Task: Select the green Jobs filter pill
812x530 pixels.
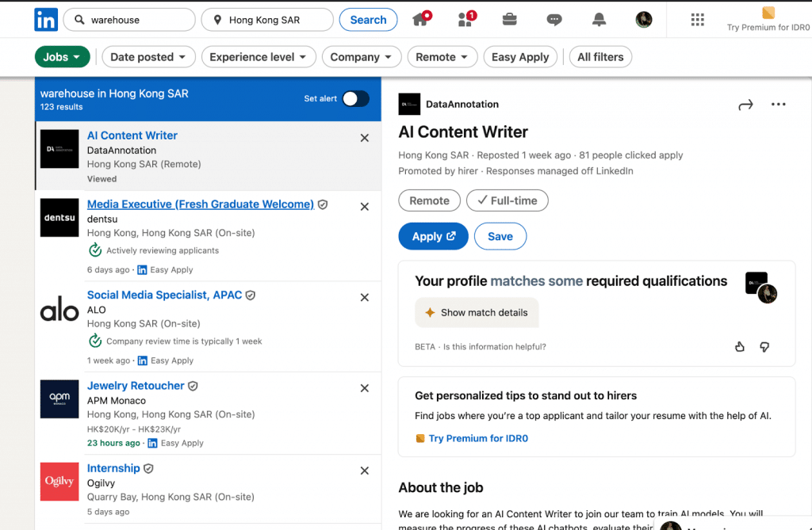Action: tap(63, 56)
